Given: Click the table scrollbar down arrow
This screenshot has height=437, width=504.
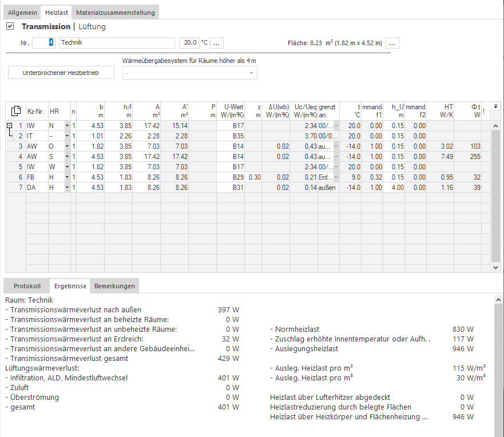Looking at the screenshot, I should 495,267.
